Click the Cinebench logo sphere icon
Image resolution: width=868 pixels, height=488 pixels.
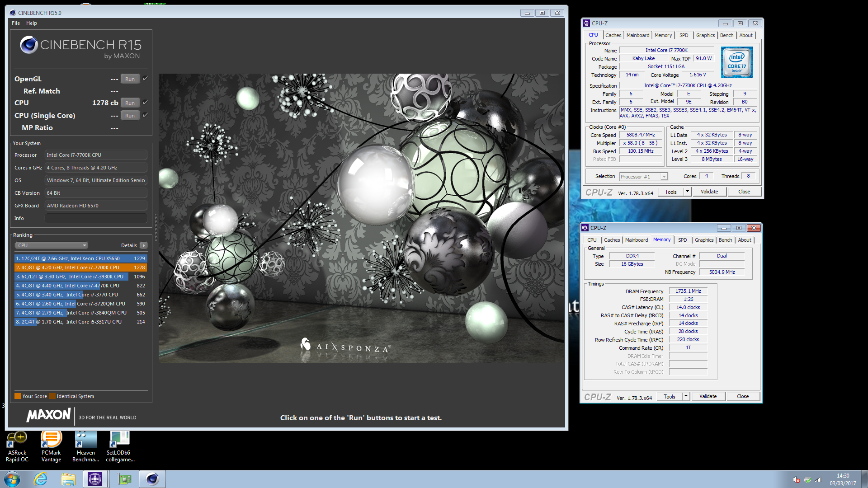[28, 45]
